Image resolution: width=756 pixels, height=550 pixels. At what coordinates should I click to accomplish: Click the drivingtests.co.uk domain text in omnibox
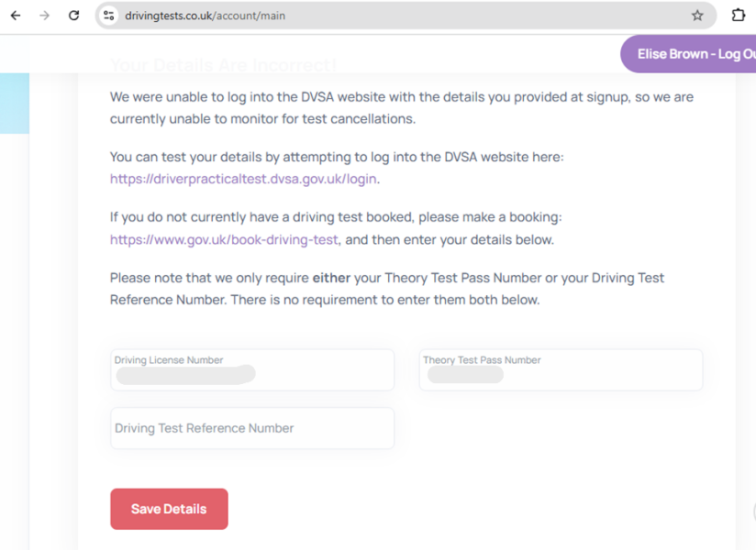pos(172,16)
